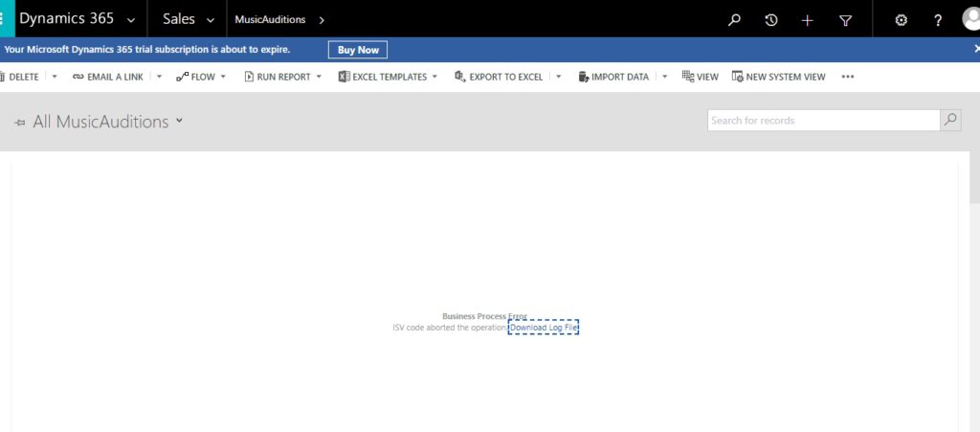
Task: Expand the Dynamics 365 app dropdown
Action: pyautogui.click(x=131, y=20)
